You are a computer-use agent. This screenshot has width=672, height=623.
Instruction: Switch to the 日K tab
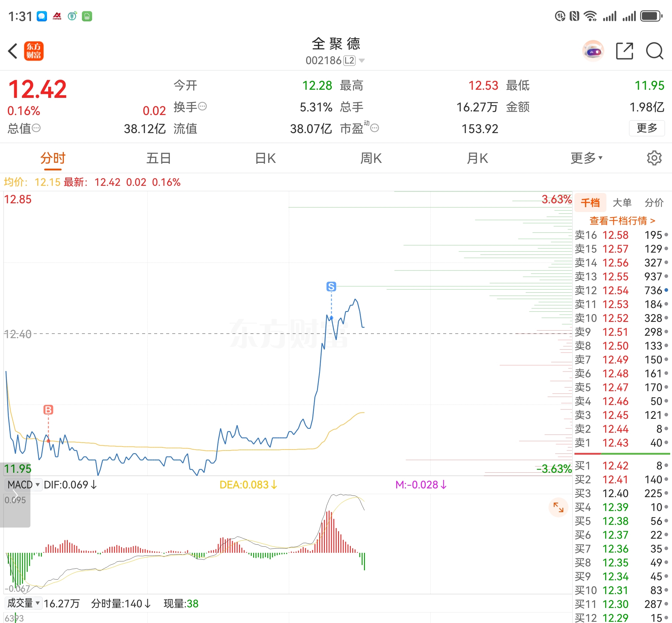click(x=266, y=158)
